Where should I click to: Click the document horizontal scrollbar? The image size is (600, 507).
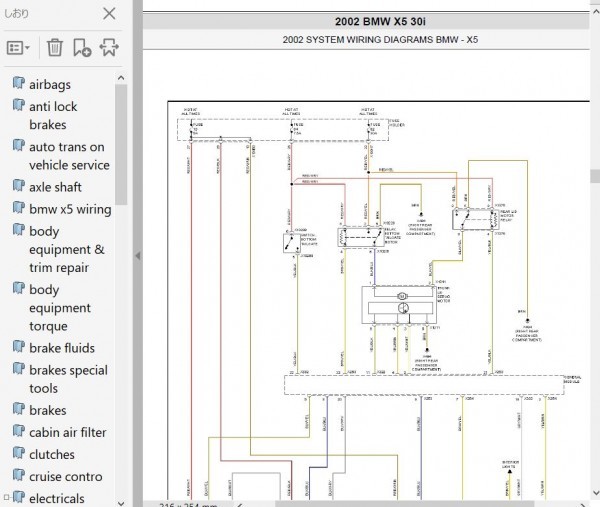point(404,504)
